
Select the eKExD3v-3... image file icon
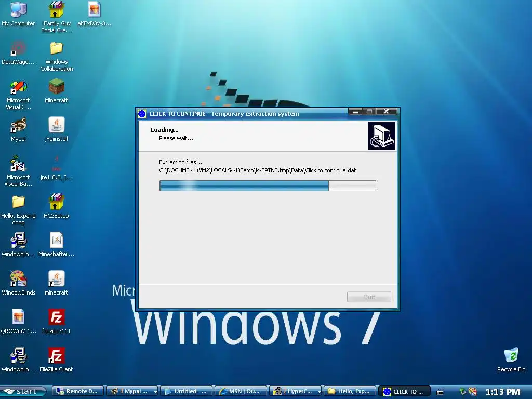click(x=95, y=9)
